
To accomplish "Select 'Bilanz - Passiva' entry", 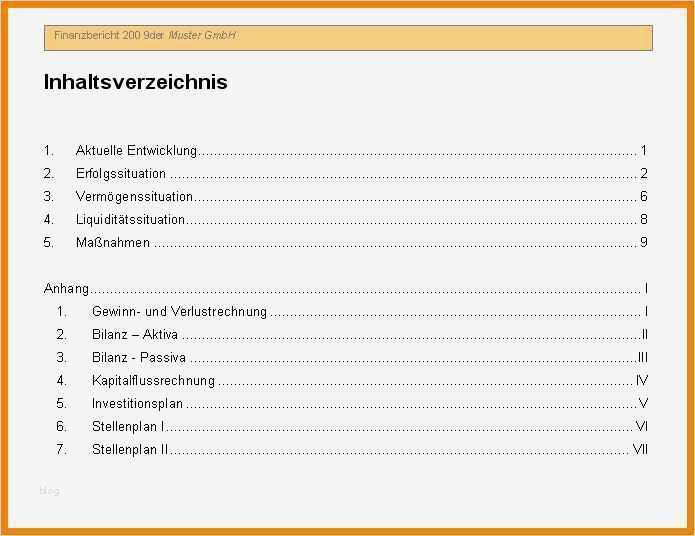I will point(139,358).
